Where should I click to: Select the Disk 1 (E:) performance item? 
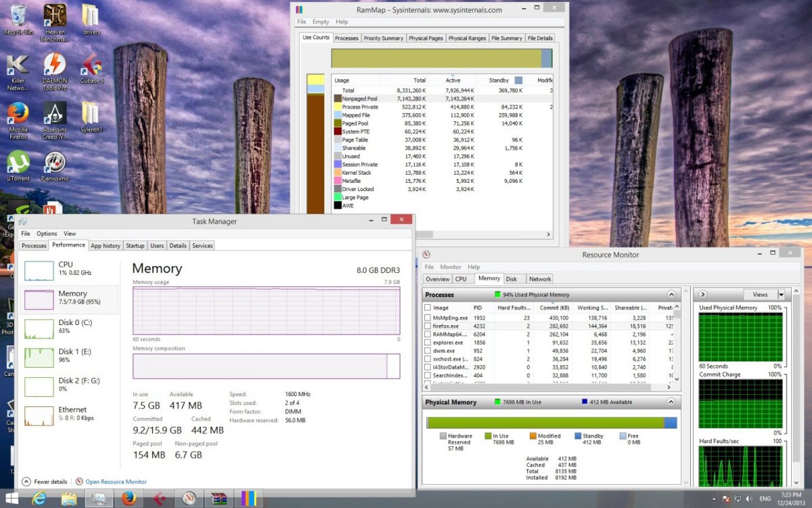click(x=69, y=358)
